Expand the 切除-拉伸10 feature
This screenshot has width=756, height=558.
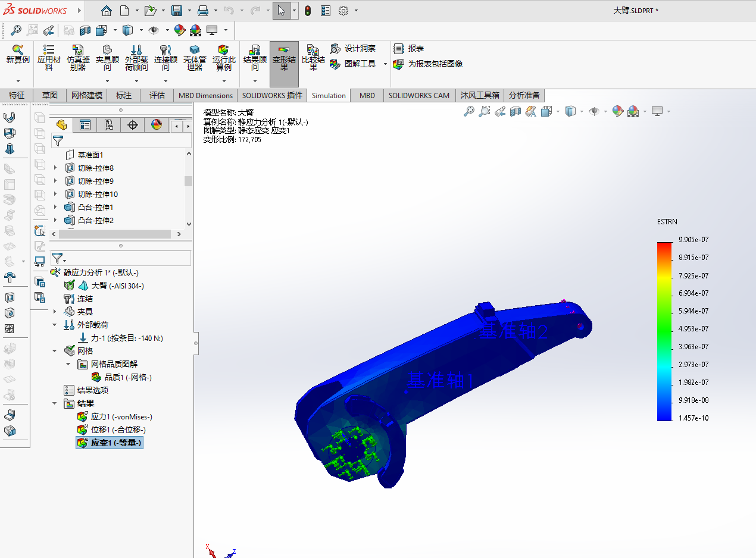55,195
